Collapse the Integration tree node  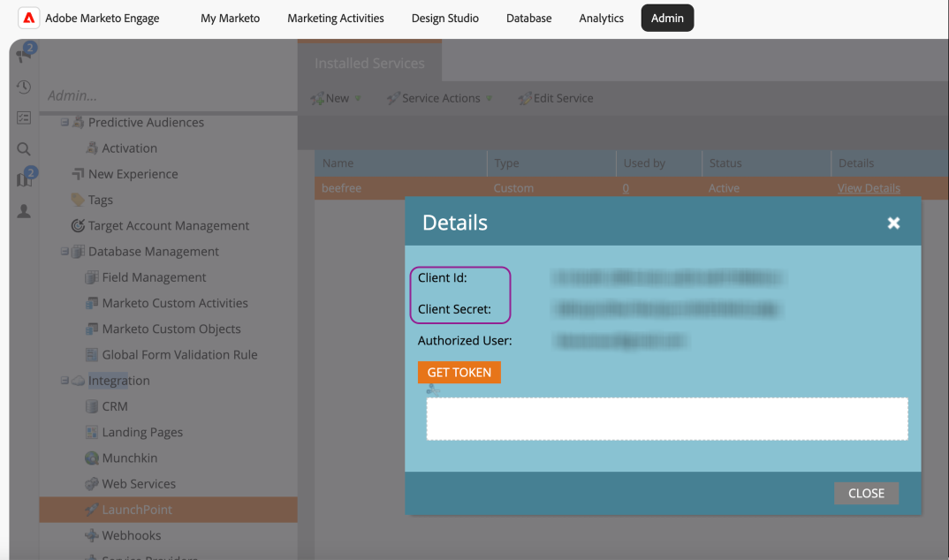click(65, 381)
